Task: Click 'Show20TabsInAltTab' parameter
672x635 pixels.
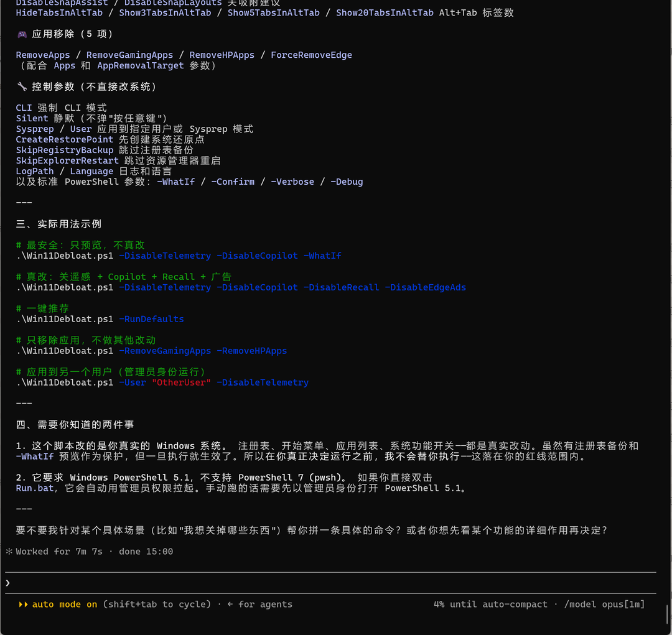Action: pos(385,13)
